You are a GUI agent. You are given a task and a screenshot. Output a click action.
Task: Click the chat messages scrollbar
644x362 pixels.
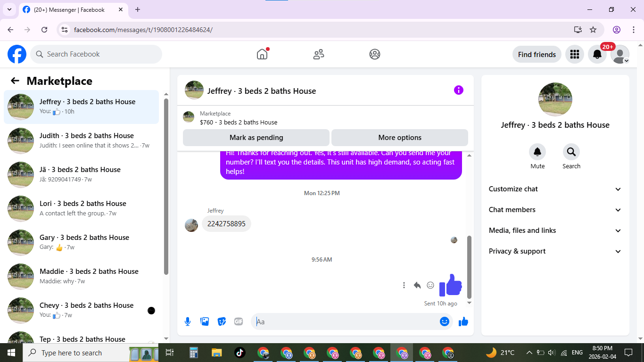pos(469,266)
